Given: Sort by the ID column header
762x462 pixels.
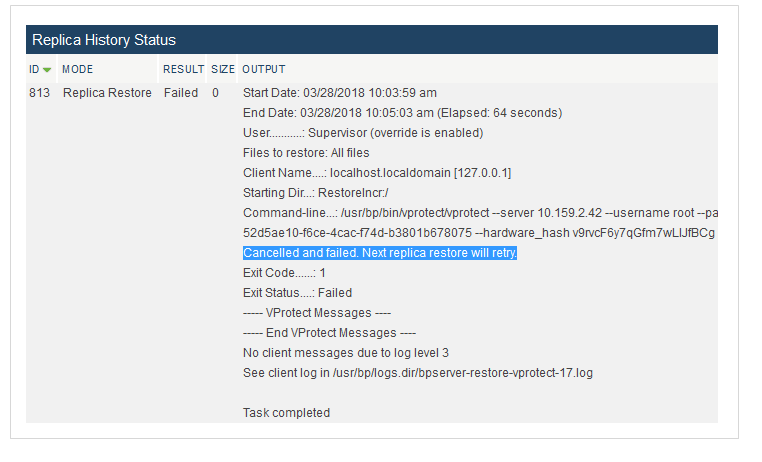Looking at the screenshot, I should point(34,69).
